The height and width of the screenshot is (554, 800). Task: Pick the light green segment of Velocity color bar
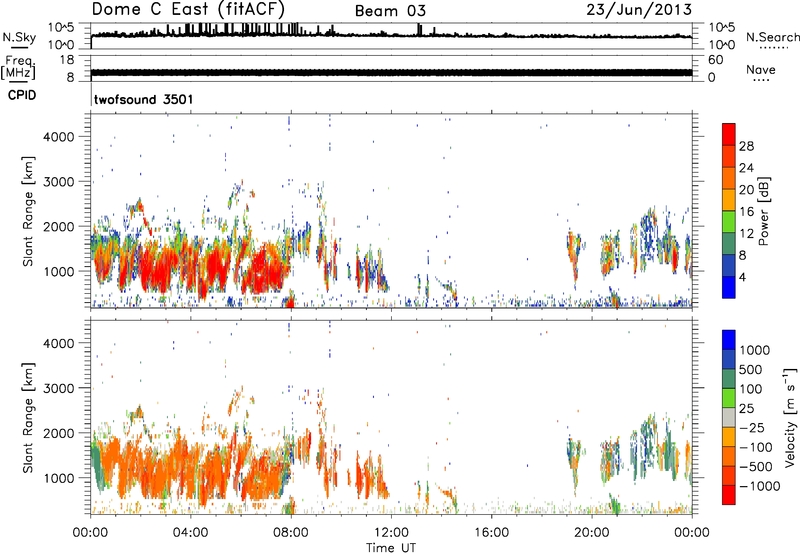coord(729,398)
